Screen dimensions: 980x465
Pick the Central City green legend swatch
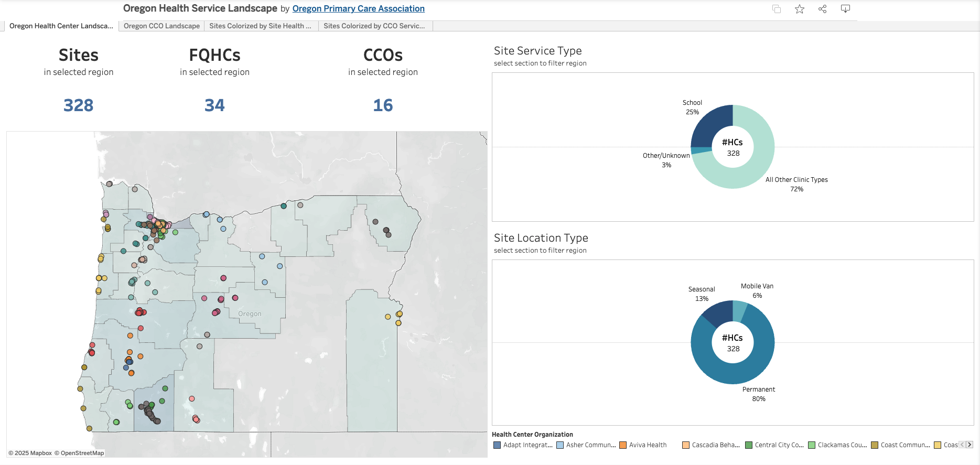(749, 445)
